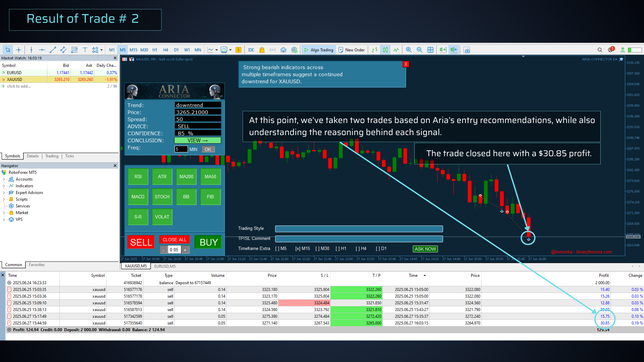The width and height of the screenshot is (644, 362).
Task: Expand the Indicators tree node
Action: point(4,186)
